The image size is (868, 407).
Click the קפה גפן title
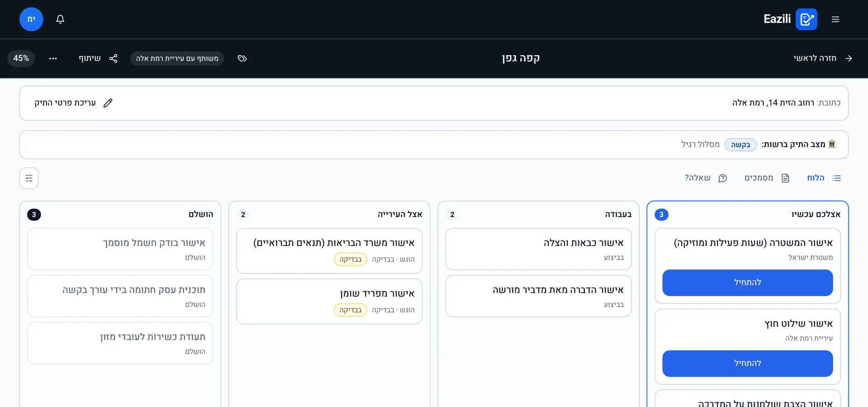pos(521,58)
